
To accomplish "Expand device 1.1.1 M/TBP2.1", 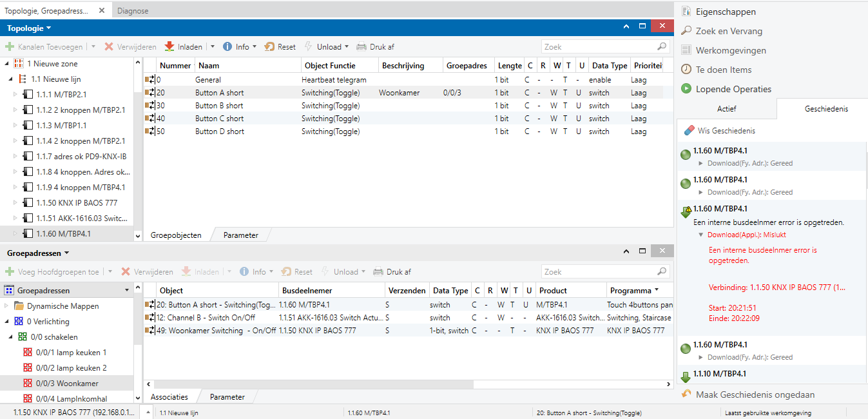I will coord(15,95).
